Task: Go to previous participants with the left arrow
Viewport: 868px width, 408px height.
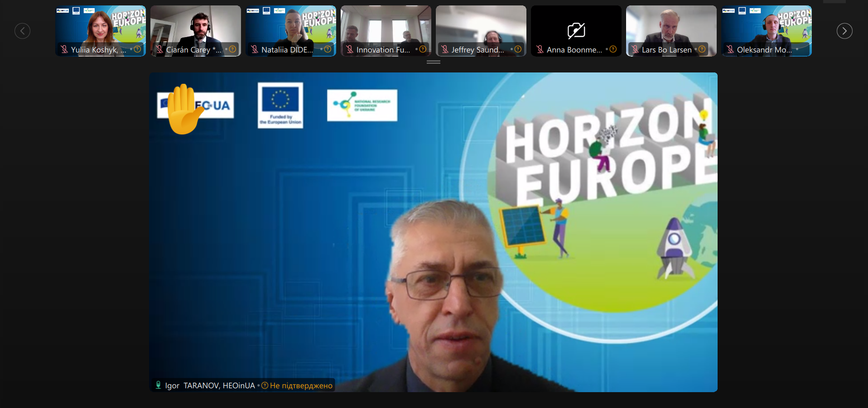Action: [22, 31]
